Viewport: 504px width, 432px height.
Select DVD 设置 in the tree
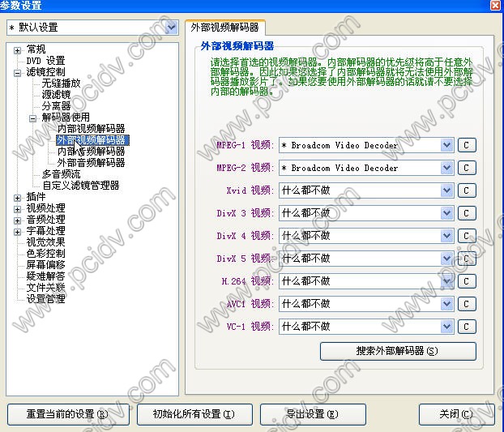45,61
